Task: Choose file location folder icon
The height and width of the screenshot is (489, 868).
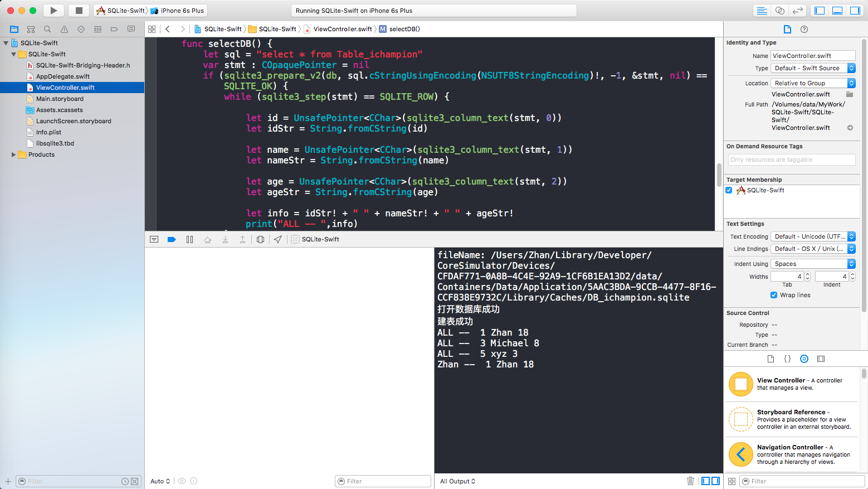Action: point(850,94)
